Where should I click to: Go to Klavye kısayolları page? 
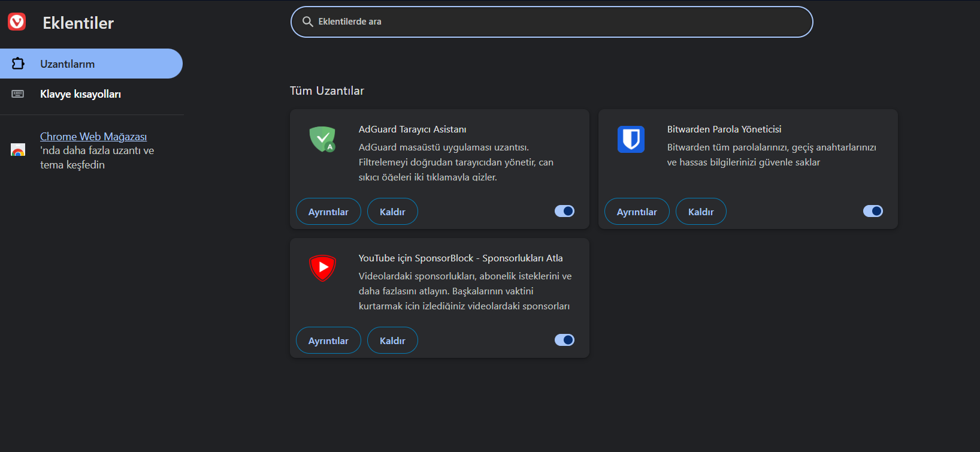[x=91, y=94]
